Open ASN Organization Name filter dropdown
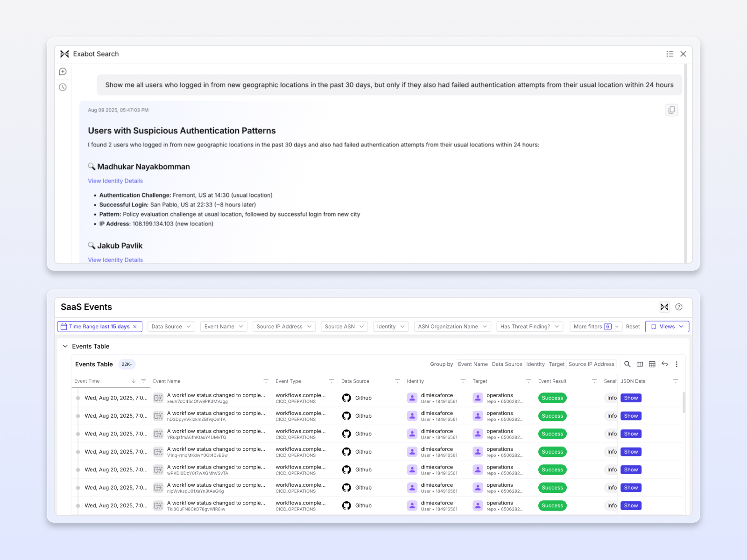 pos(452,327)
